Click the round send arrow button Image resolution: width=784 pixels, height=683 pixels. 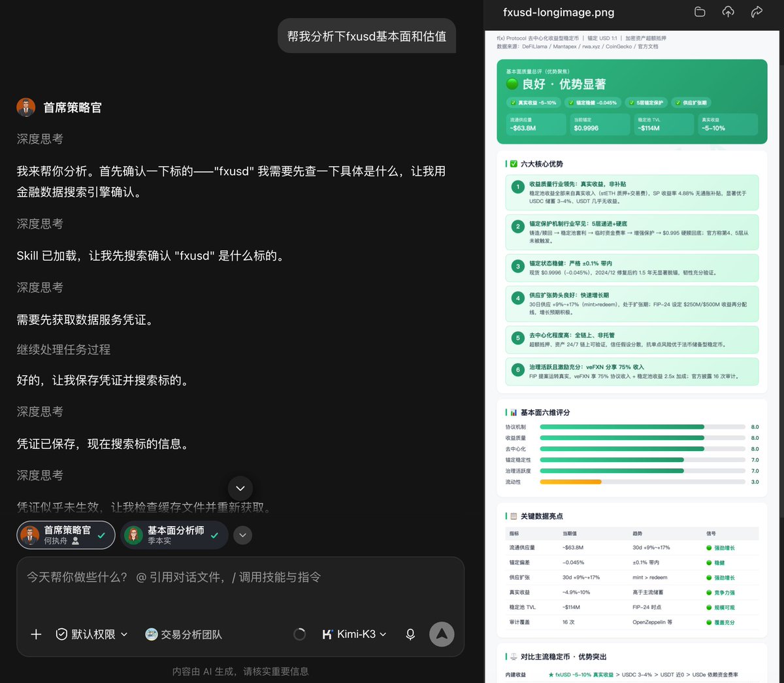442,633
